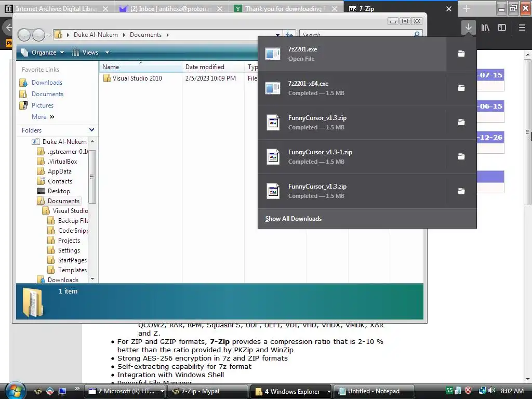Switch to Thank you for downloading tab
The height and width of the screenshot is (399, 532).
[x=284, y=9]
